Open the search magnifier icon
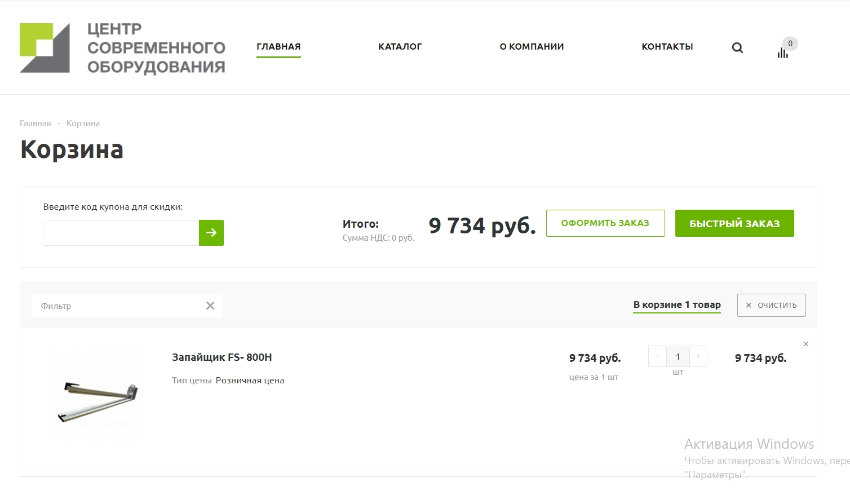The width and height of the screenshot is (850, 504). [x=737, y=48]
